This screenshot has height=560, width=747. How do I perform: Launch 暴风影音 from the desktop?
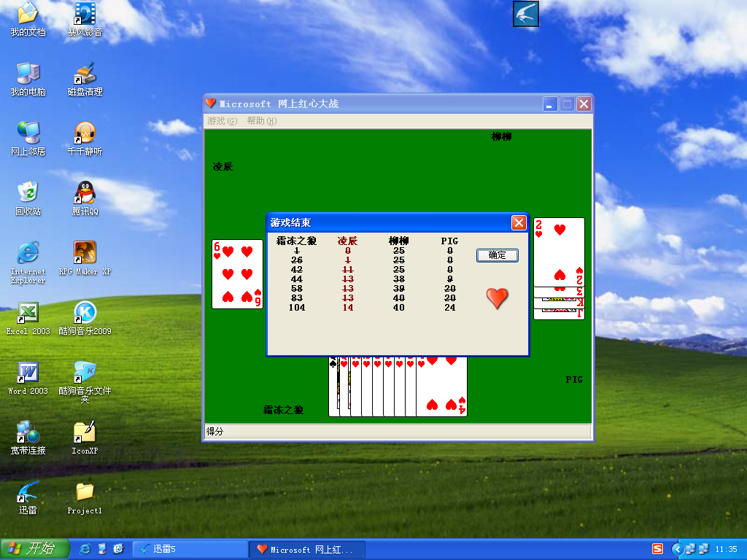(85, 19)
